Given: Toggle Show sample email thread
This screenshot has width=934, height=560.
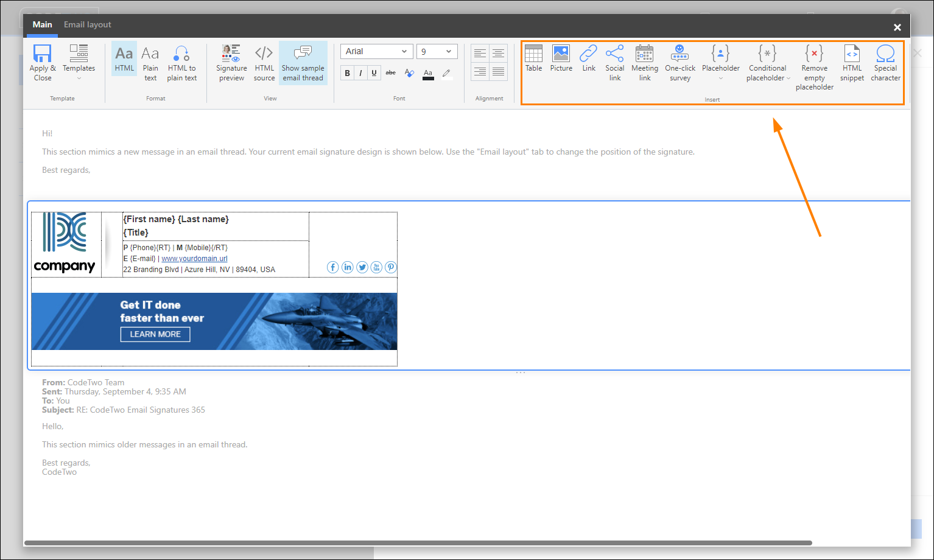Looking at the screenshot, I should click(303, 63).
